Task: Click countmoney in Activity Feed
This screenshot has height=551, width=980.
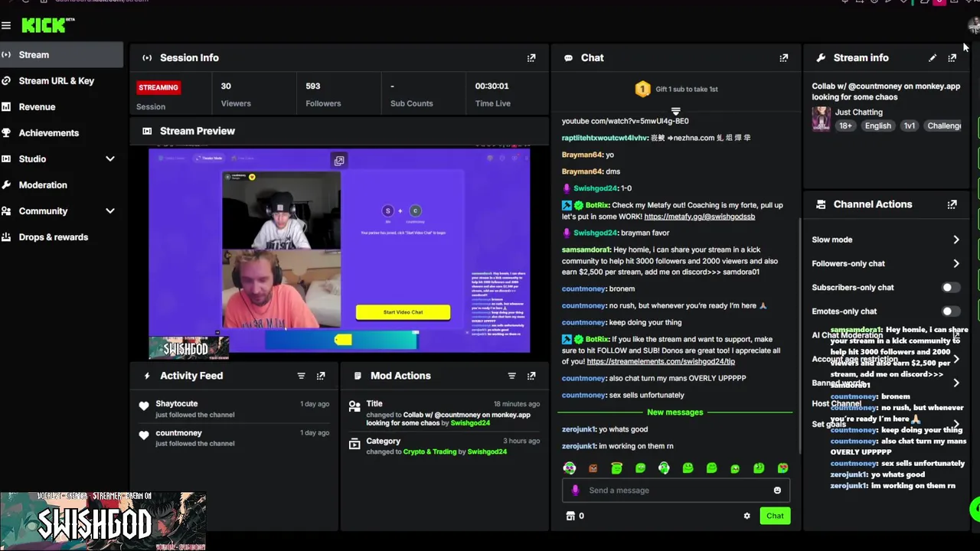Action: click(x=178, y=433)
